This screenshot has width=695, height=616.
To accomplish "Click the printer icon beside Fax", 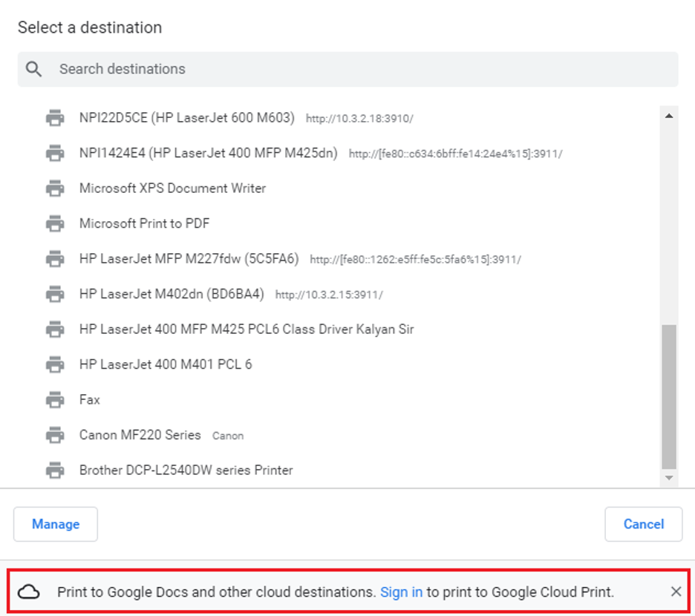I will 55,400.
